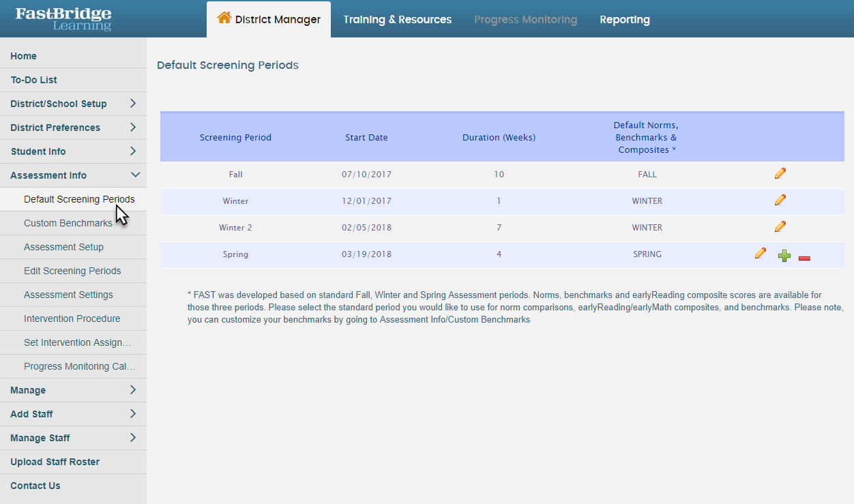Click start date 07/10/2017
This screenshot has height=504, width=854.
click(367, 175)
